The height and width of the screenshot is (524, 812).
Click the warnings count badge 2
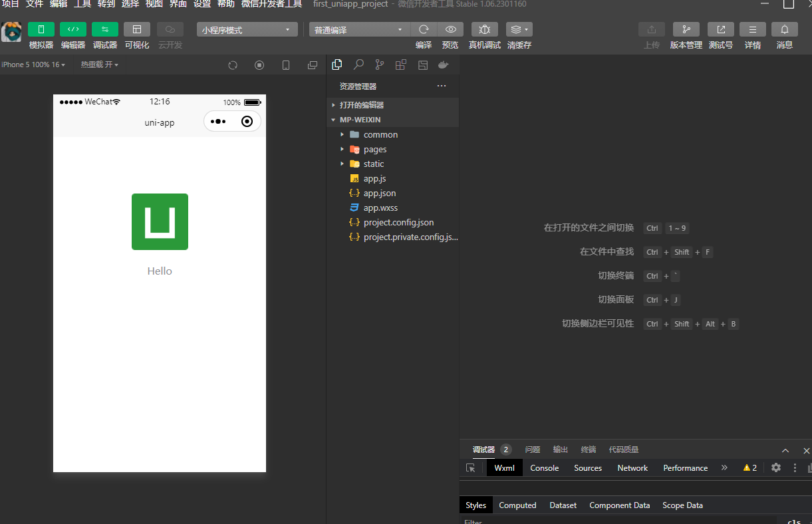750,468
